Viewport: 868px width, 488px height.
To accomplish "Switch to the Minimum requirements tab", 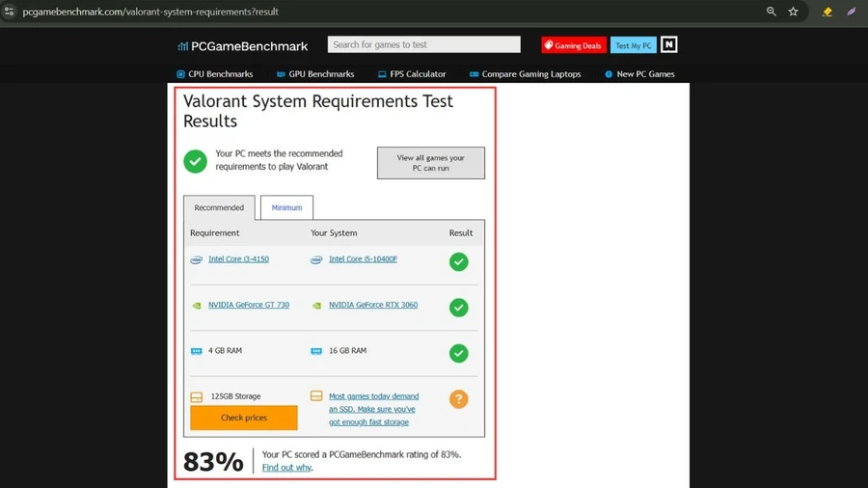I will pos(286,207).
